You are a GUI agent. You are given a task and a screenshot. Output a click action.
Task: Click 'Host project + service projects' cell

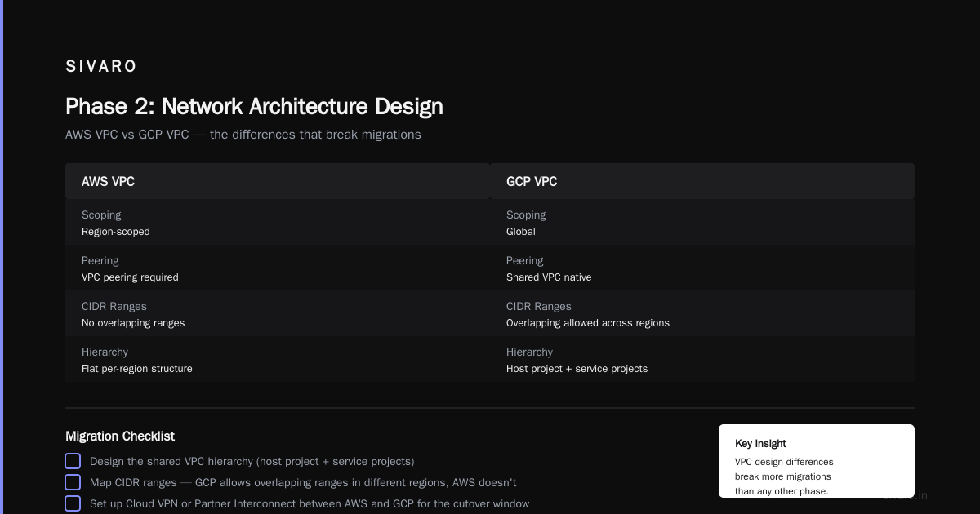577,369
